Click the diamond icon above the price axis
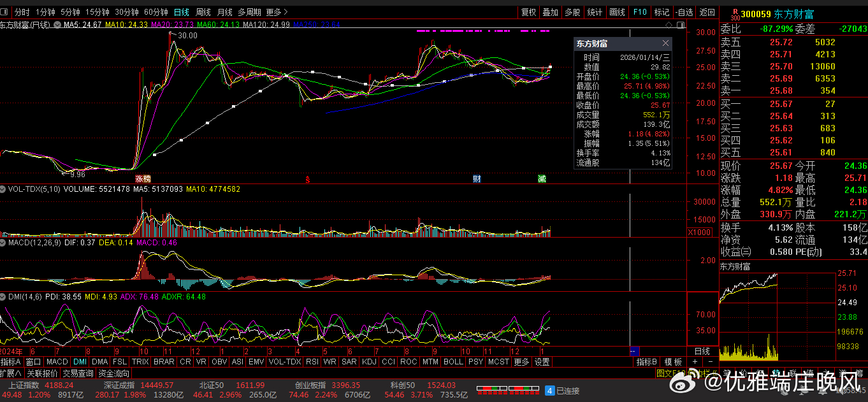Viewport: 868px width, 402px height. (669, 25)
